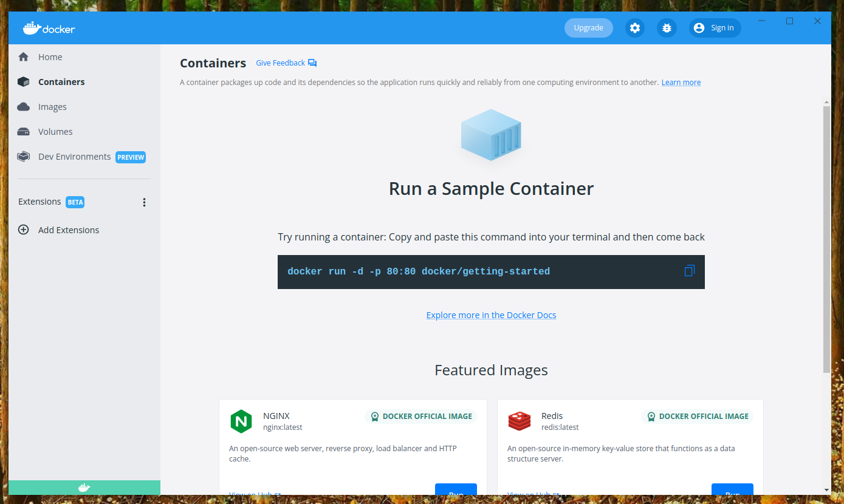Open the Extensions three-dot menu
The height and width of the screenshot is (504, 844).
pos(144,202)
